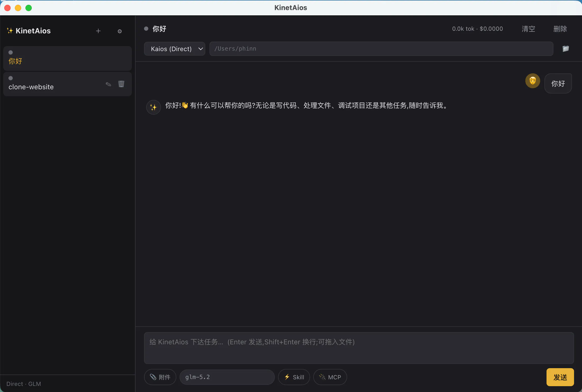
Task: Open the MCP options
Action: 330,377
